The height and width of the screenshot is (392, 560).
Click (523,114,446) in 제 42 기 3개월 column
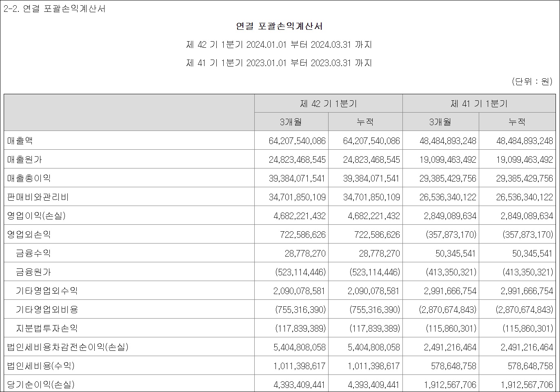(300, 272)
